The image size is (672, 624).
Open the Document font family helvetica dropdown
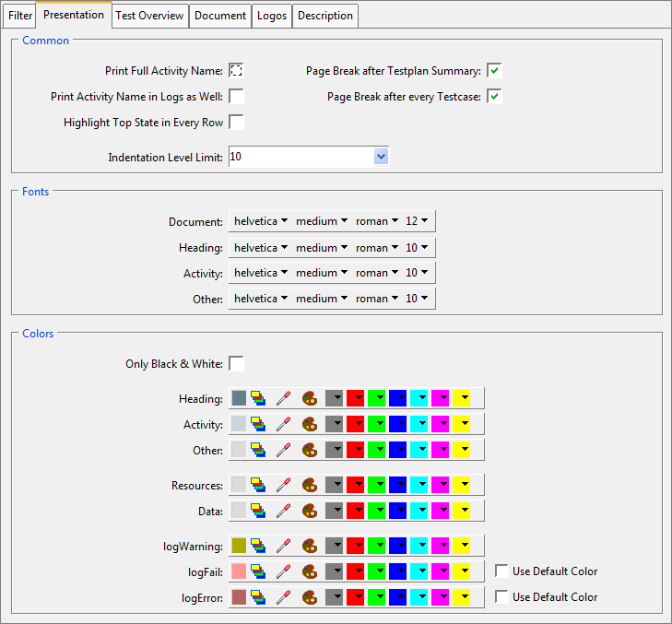261,221
